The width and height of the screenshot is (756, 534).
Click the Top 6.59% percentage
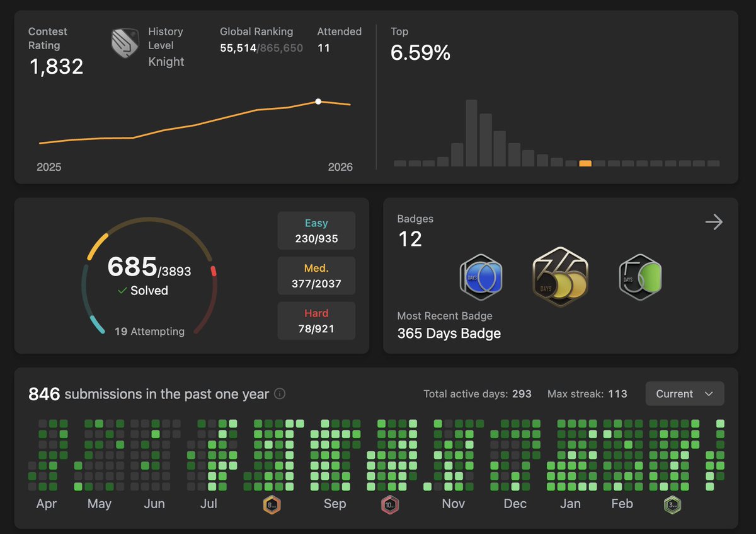click(x=420, y=53)
